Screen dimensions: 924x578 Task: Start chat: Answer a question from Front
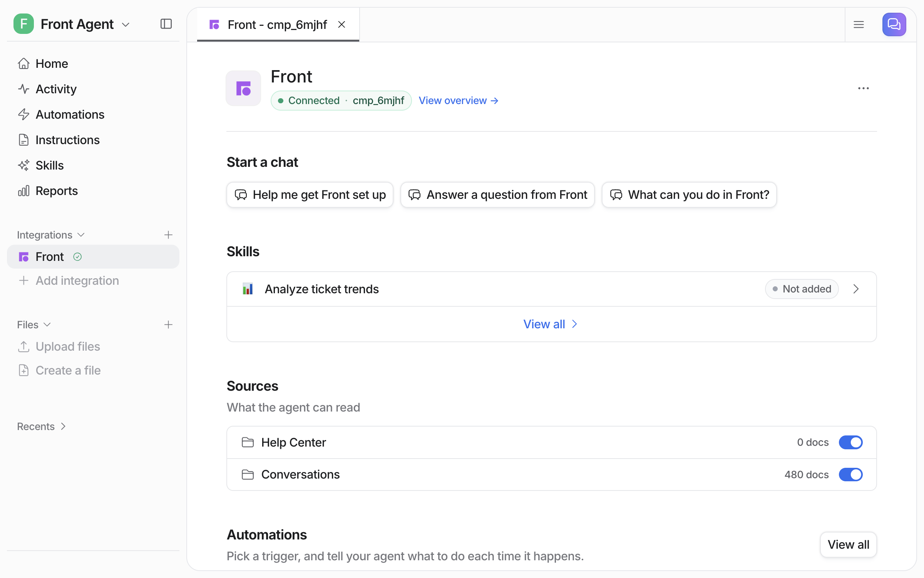pyautogui.click(x=497, y=195)
